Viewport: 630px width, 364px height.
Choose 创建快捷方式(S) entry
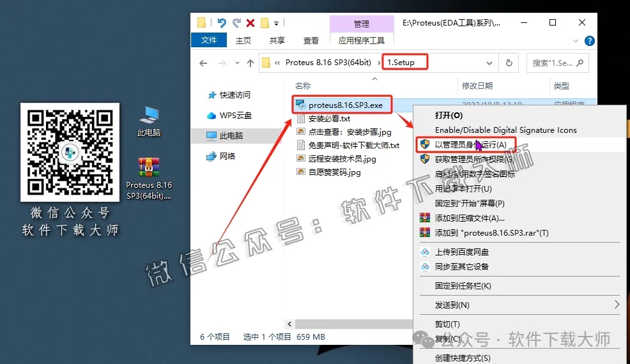[x=463, y=358]
